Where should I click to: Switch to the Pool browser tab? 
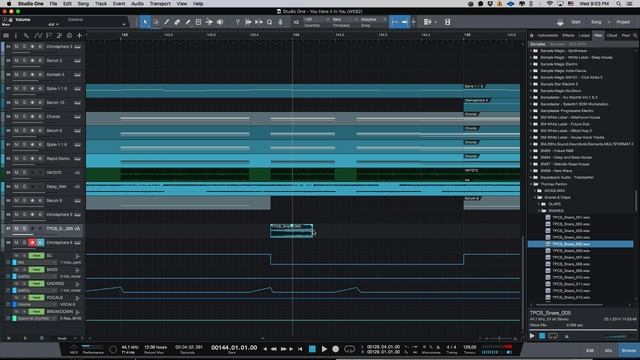[626, 36]
